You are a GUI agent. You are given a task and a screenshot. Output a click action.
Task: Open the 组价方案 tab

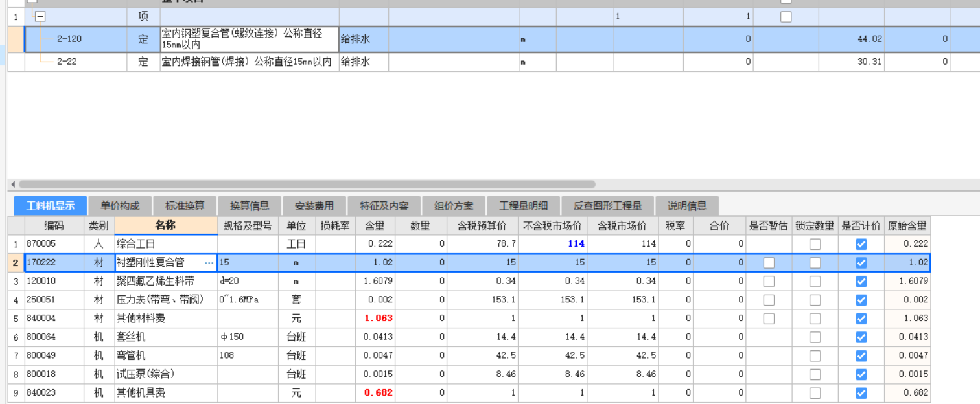point(454,206)
